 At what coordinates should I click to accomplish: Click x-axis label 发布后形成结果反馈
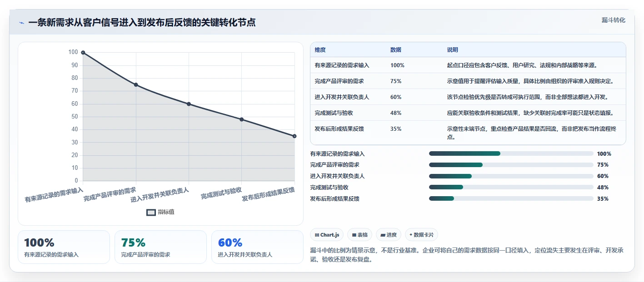click(268, 194)
